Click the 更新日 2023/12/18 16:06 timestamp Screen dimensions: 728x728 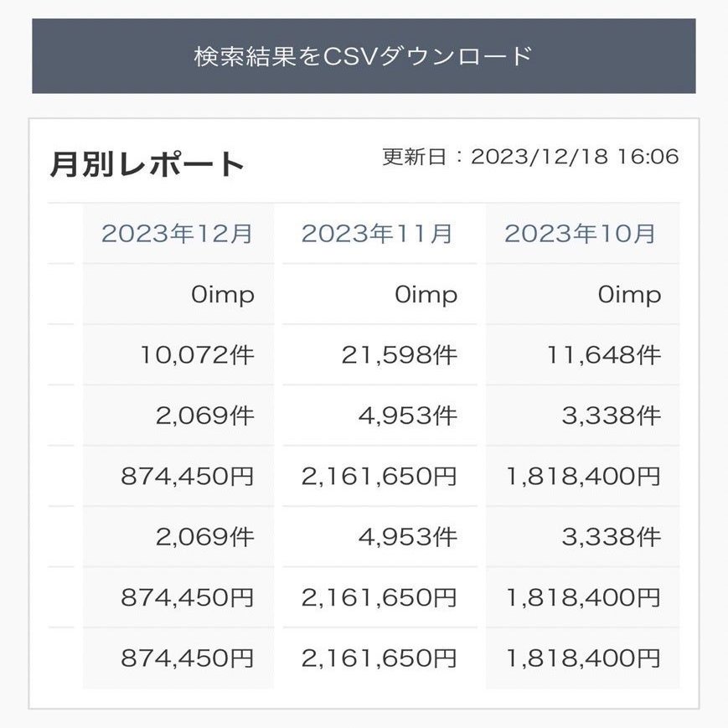coord(530,157)
